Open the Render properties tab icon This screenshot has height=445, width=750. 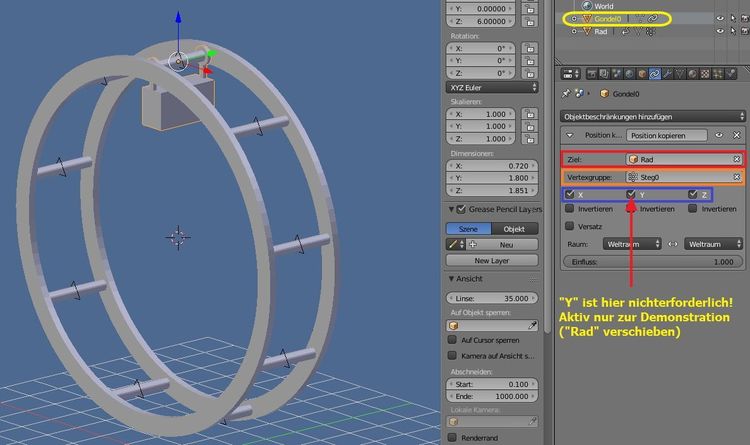pos(592,74)
